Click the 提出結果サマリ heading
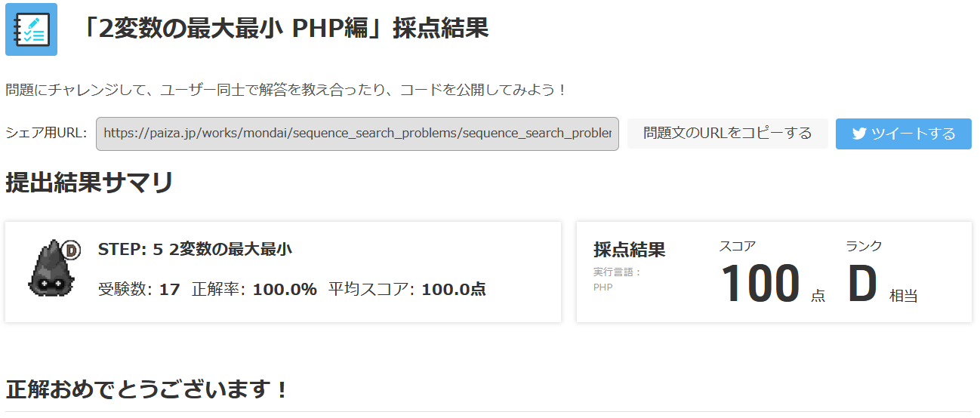 89,183
